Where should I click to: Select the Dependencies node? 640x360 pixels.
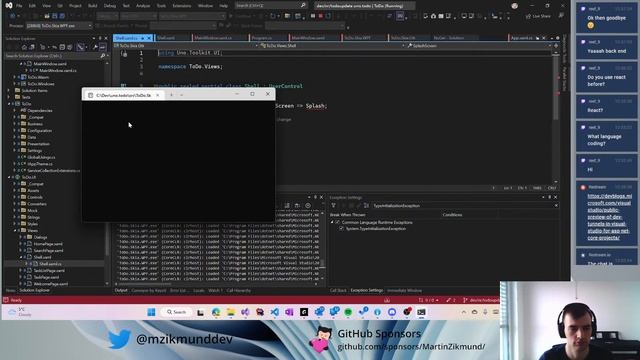(x=40, y=111)
